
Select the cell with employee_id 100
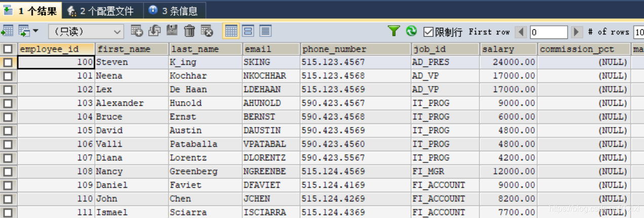[56, 62]
